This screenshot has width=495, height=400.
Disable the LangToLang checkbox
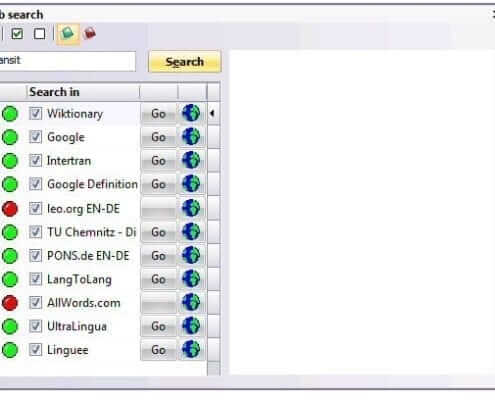pyautogui.click(x=35, y=279)
